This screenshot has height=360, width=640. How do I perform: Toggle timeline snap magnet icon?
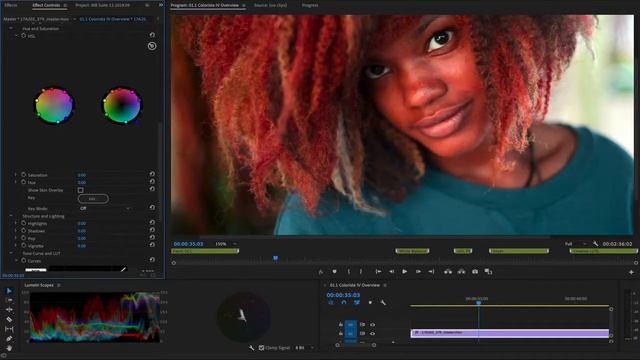pos(344,302)
